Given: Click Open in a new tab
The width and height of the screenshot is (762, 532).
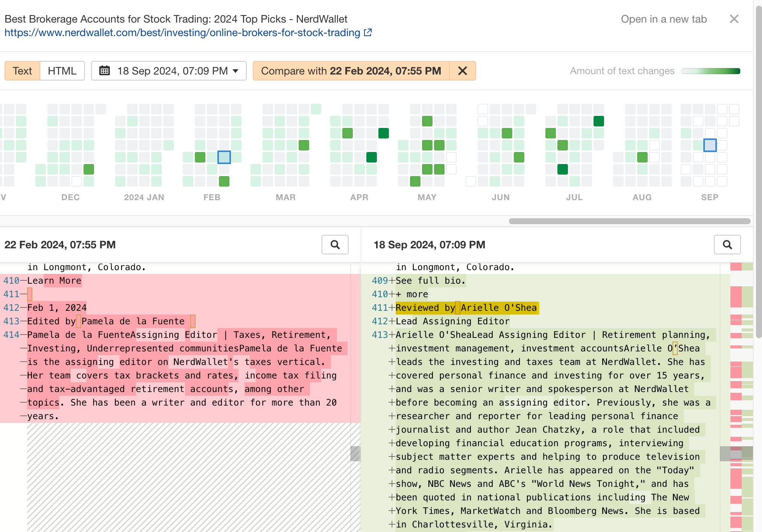Looking at the screenshot, I should 663,19.
